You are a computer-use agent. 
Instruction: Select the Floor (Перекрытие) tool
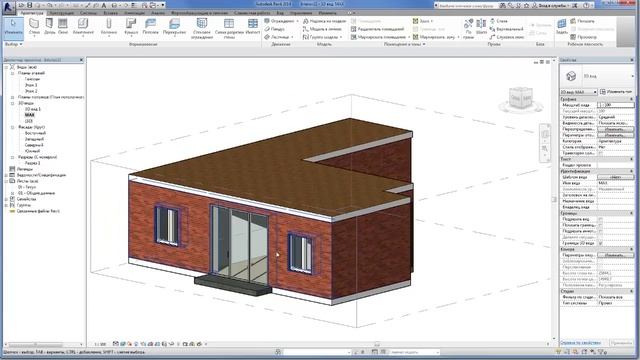click(174, 27)
